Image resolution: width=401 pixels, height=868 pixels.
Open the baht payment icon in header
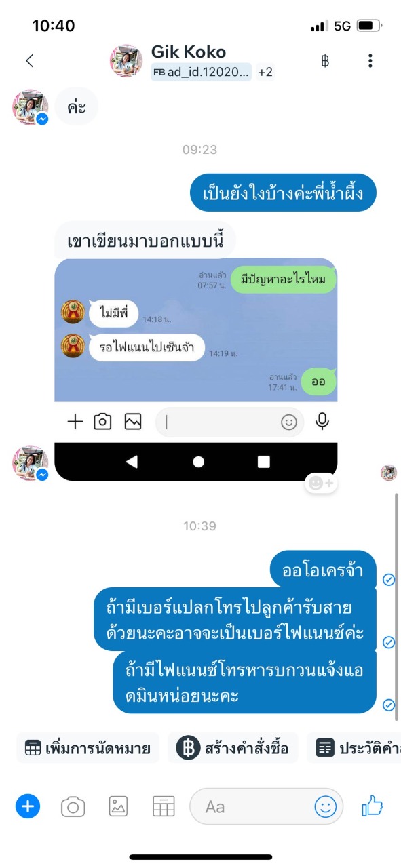click(x=325, y=61)
